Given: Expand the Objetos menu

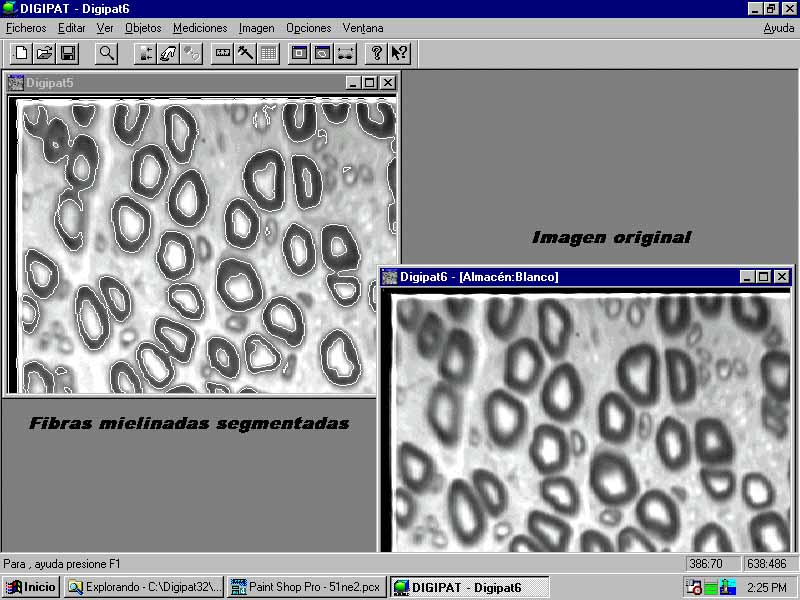Looking at the screenshot, I should coord(143,28).
